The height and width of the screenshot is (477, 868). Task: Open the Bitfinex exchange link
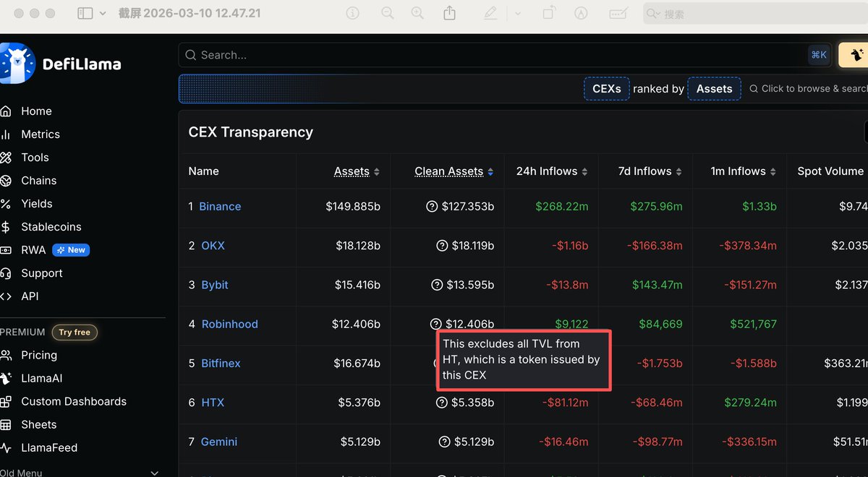tap(221, 364)
